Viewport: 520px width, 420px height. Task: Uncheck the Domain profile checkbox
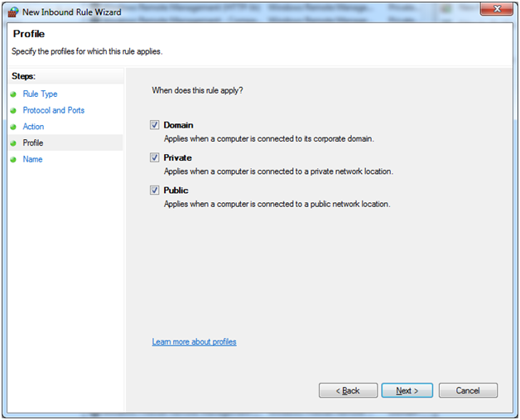[155, 125]
